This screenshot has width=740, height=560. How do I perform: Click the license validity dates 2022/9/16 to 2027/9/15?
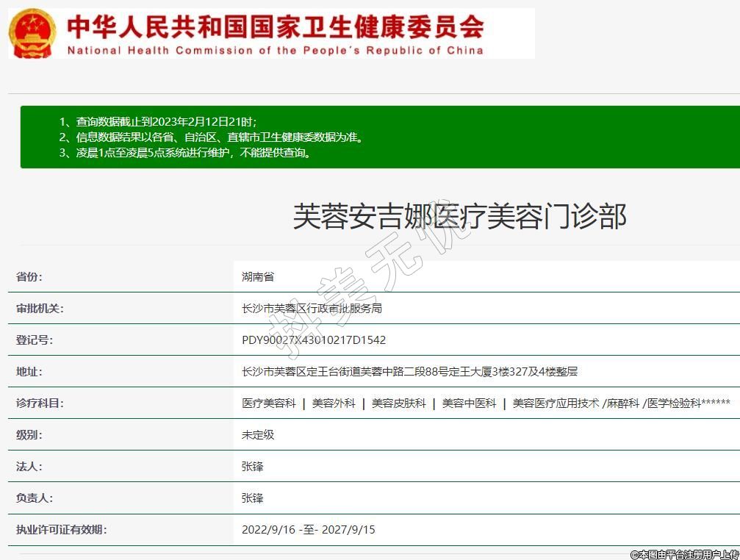coord(308,530)
